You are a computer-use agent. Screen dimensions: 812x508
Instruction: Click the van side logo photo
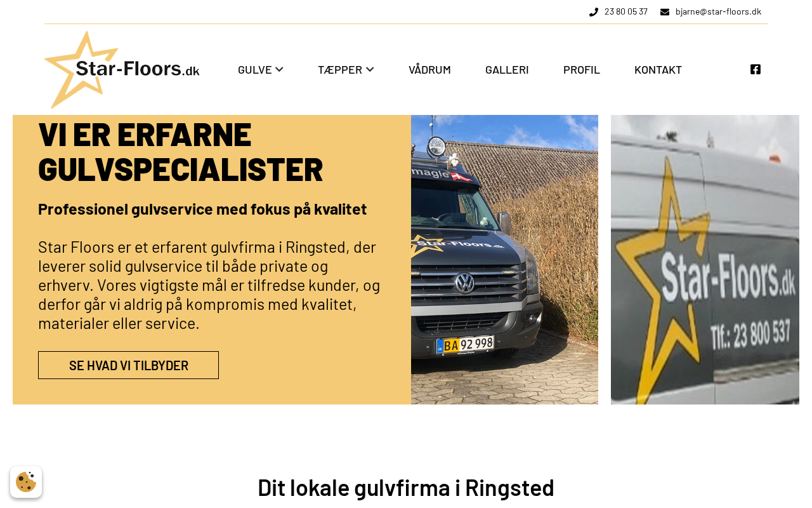[705, 260]
